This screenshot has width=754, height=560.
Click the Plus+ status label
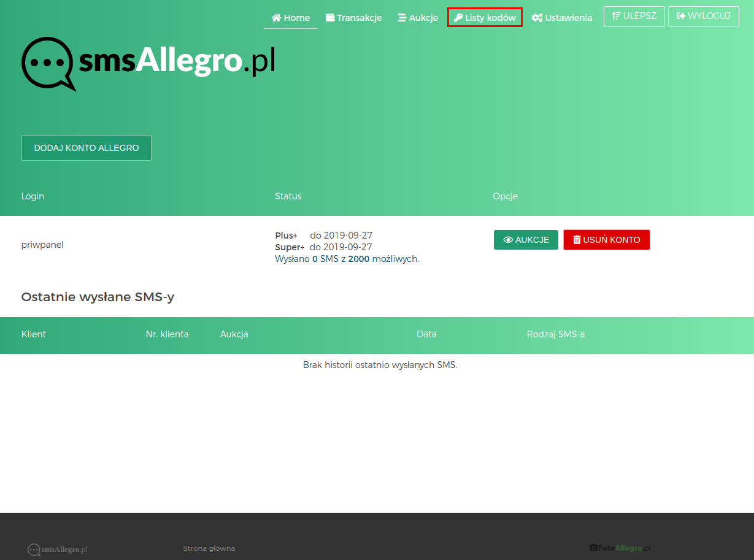coord(286,236)
